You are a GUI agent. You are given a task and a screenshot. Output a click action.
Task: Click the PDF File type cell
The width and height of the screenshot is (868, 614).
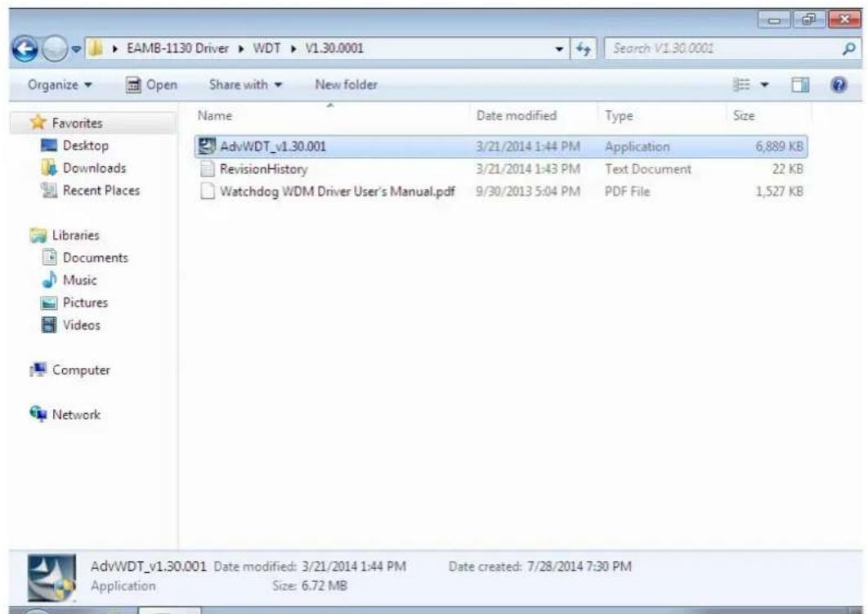(x=627, y=191)
